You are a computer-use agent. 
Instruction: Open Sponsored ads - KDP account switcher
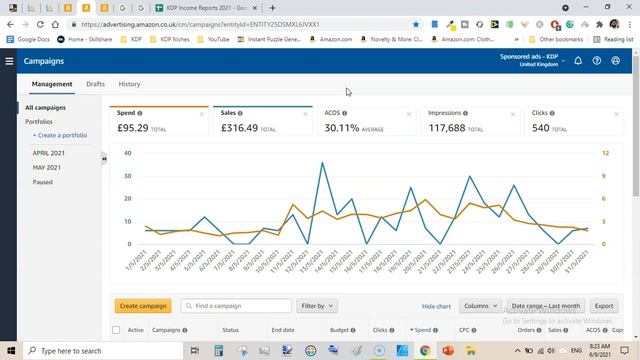pos(533,60)
